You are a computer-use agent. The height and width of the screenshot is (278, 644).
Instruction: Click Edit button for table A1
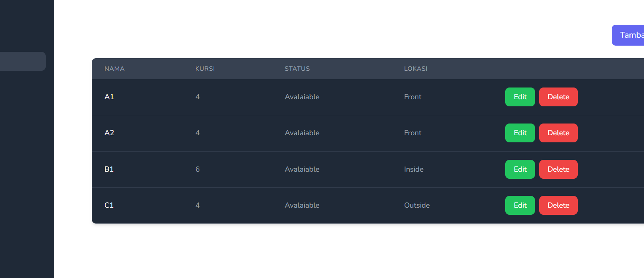520,97
